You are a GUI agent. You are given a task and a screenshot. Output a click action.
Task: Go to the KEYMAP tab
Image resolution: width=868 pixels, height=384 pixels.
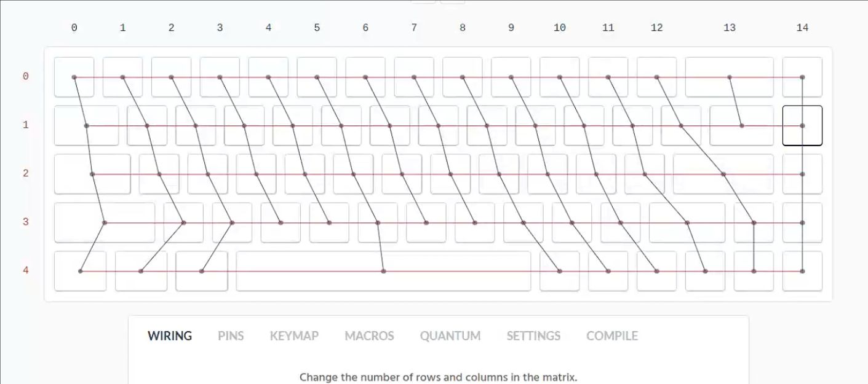pos(294,336)
